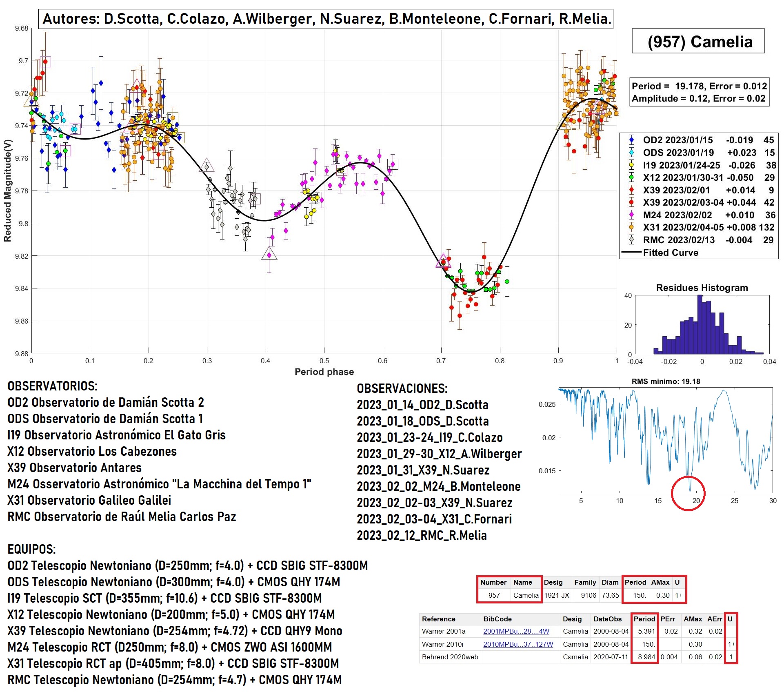The width and height of the screenshot is (784, 694).
Task: Click the 8.984 period cell
Action: (x=646, y=657)
